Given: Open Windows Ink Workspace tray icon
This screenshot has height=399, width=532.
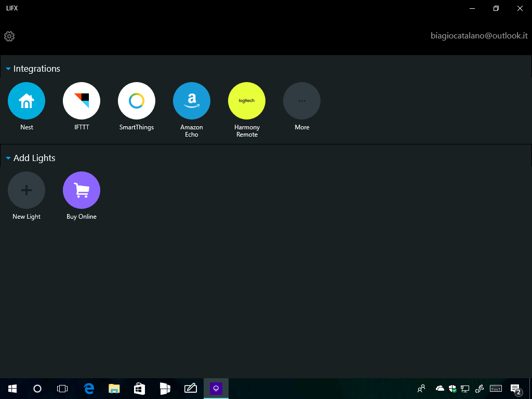Looking at the screenshot, I should click(x=479, y=389).
